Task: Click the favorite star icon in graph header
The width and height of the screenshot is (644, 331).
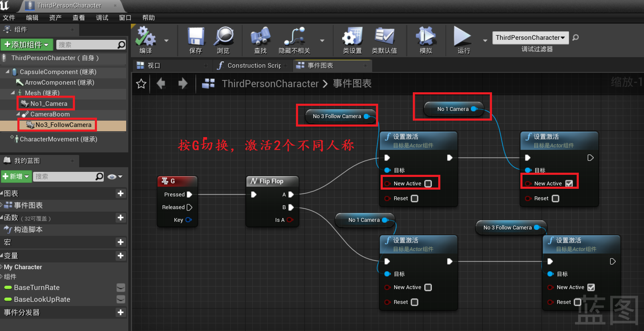Action: 141,83
